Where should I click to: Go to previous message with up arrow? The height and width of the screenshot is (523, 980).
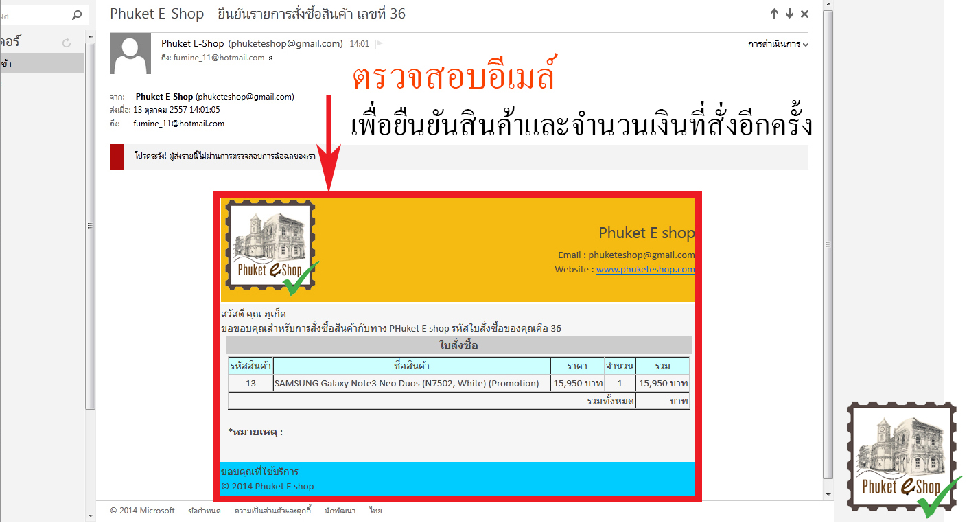coord(775,14)
